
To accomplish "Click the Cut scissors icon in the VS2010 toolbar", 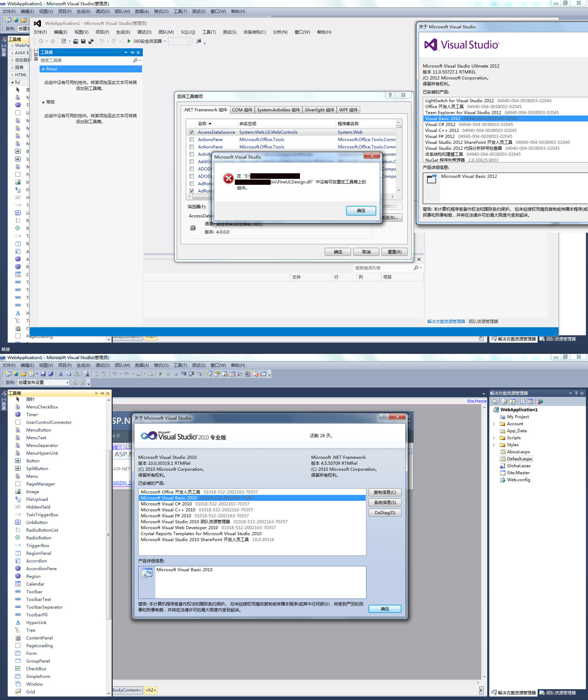I will coord(61,374).
